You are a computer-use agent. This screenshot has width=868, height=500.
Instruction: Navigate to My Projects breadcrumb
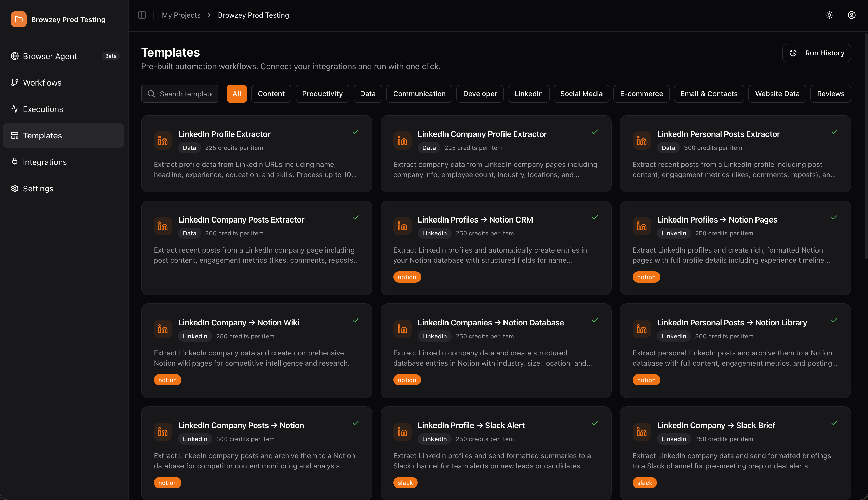click(x=181, y=15)
